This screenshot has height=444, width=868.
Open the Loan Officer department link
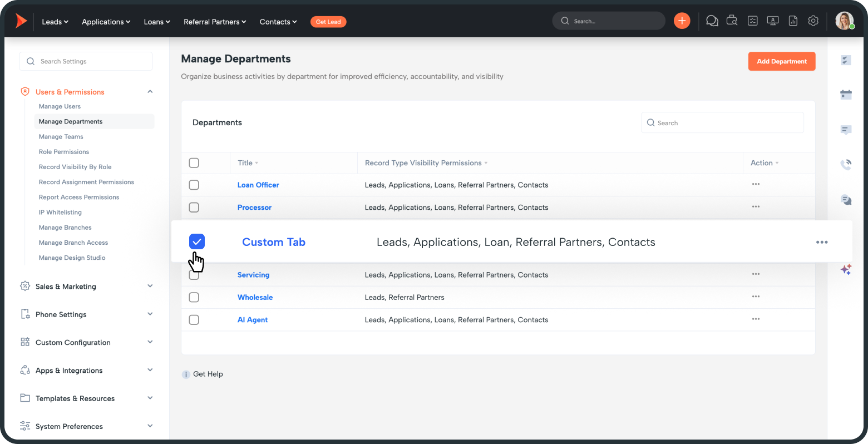[x=258, y=185]
